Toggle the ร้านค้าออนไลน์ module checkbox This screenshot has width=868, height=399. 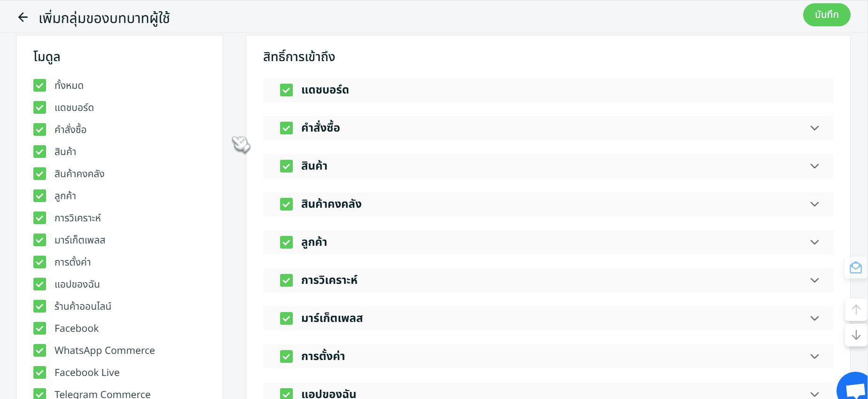(x=40, y=306)
